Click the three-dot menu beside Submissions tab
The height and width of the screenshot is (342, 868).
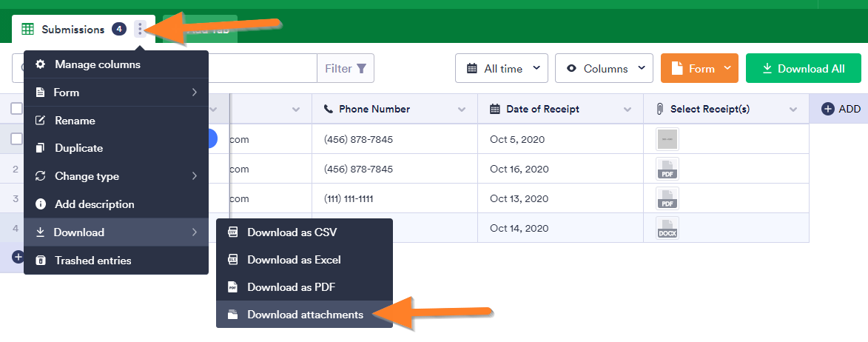[140, 30]
